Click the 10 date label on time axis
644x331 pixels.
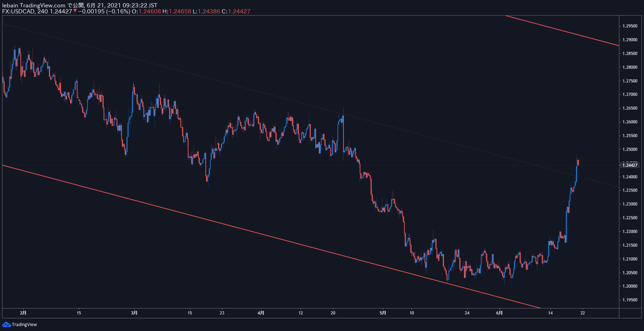412,313
